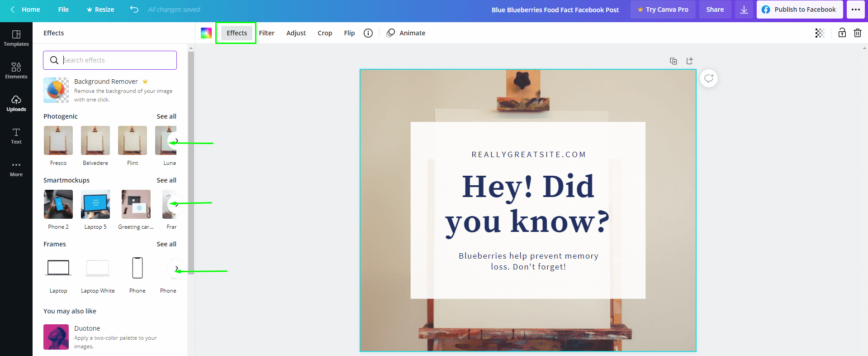The height and width of the screenshot is (356, 868).
Task: Expand Photogenic row with right chevron
Action: [176, 140]
